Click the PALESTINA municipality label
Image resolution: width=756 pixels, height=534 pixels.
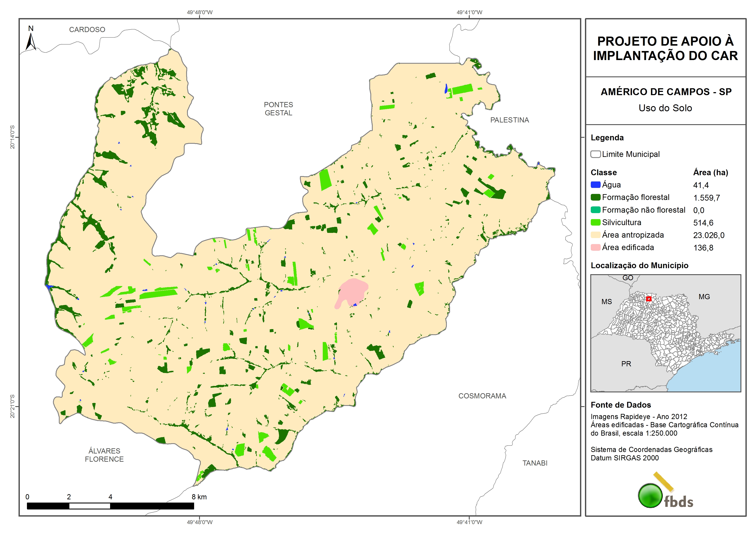click(509, 120)
